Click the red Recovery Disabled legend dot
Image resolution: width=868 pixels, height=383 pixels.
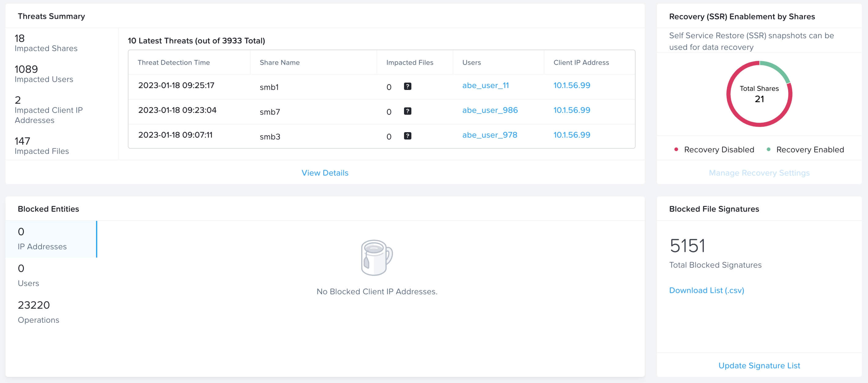point(676,149)
